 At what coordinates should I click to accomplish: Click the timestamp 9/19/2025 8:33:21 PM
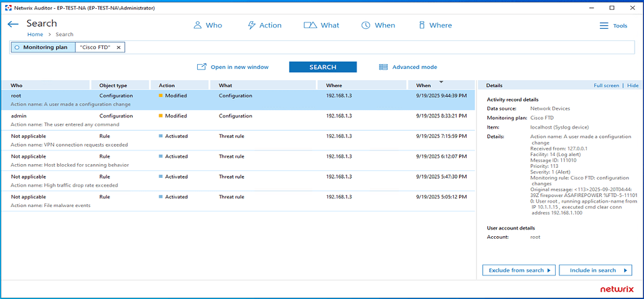[x=441, y=116]
